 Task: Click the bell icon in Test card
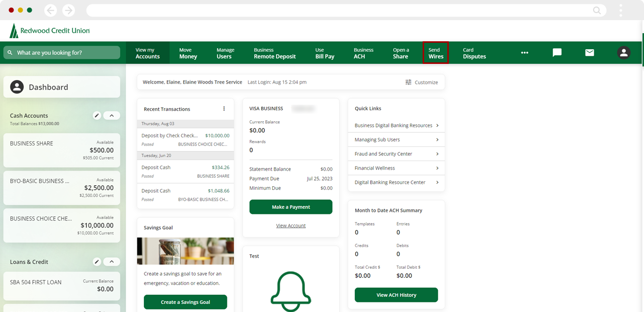click(291, 291)
